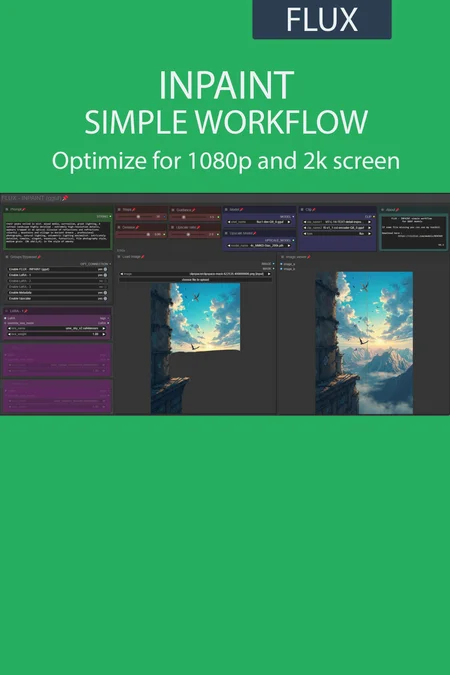Click the pin icon beside FLUX - INPAINT title
450x675 pixels.
pos(65,198)
